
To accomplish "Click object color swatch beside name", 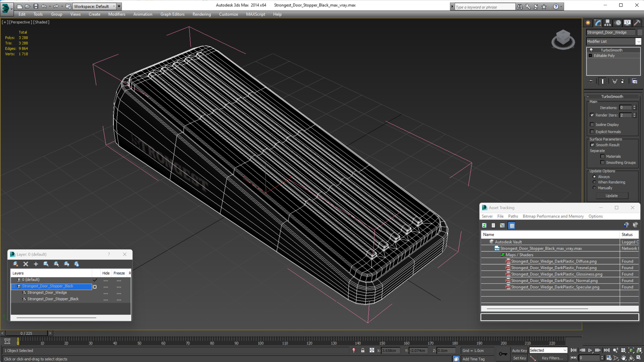I will click(x=639, y=32).
